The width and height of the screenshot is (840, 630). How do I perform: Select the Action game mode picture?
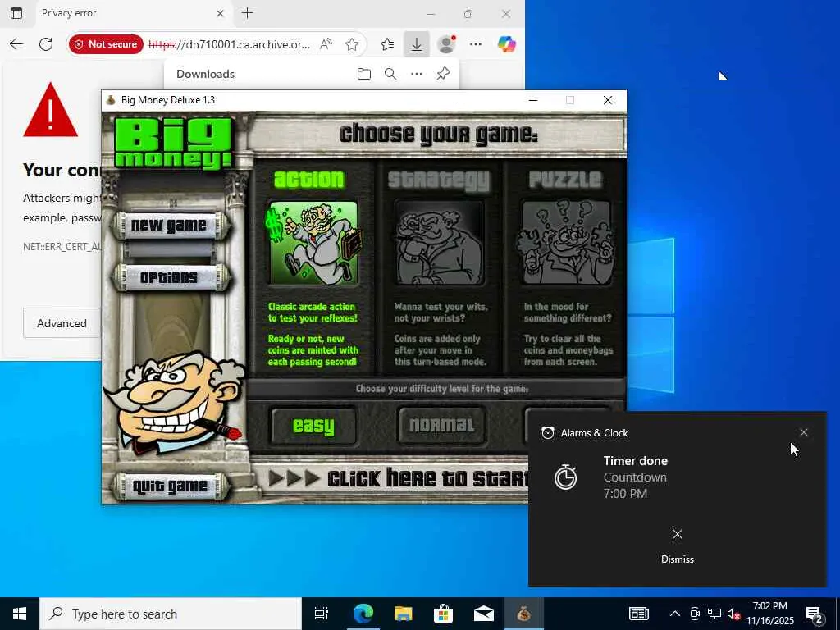(313, 243)
